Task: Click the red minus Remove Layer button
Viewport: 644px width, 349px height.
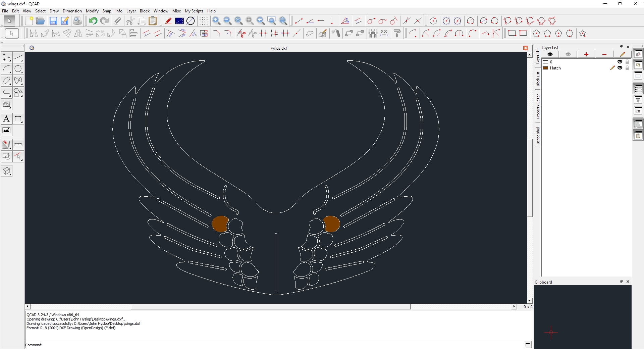Action: [604, 54]
